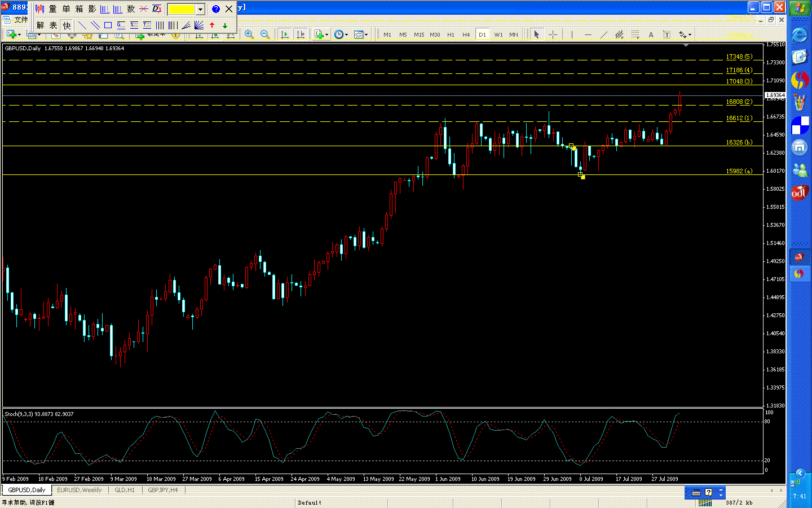Open the 文件 menu
Screen dimensions: 812x508
coord(21,20)
